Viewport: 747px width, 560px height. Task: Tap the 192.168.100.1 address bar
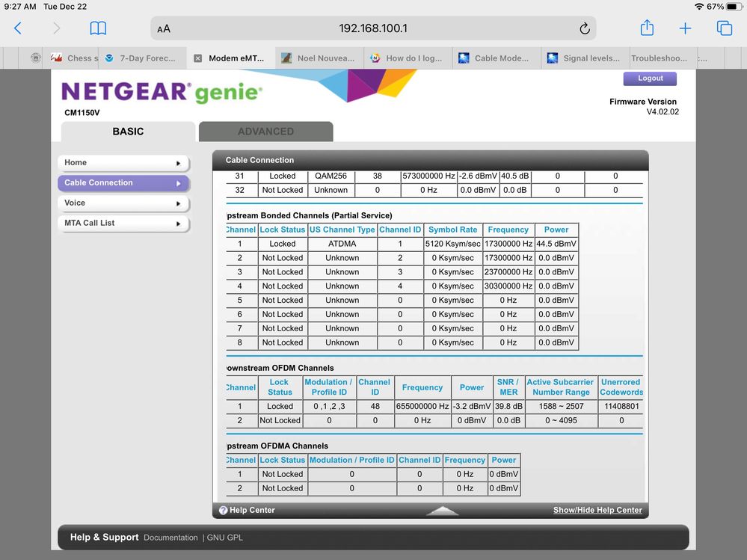[x=372, y=28]
